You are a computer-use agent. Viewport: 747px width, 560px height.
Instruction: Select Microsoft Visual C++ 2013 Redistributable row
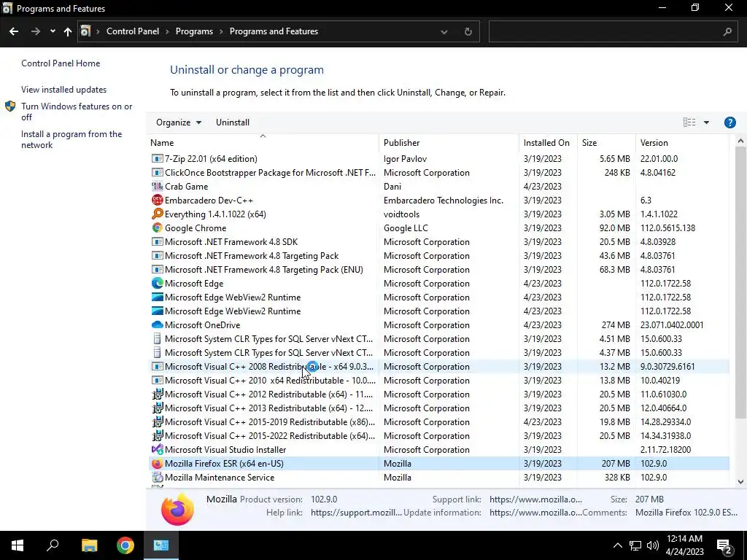tap(438, 408)
